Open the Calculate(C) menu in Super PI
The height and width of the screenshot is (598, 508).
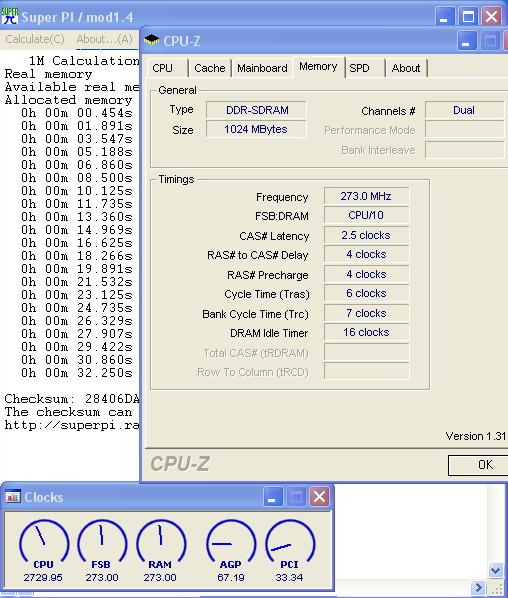coord(35,39)
